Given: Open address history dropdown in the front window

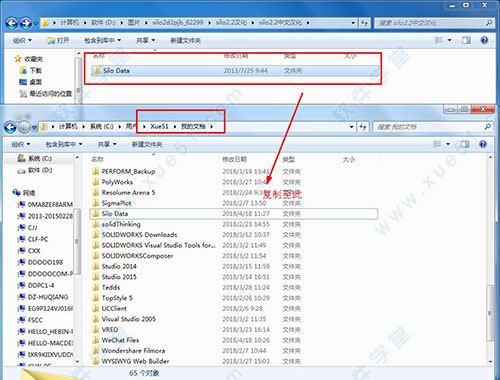Looking at the screenshot, I should (352, 127).
